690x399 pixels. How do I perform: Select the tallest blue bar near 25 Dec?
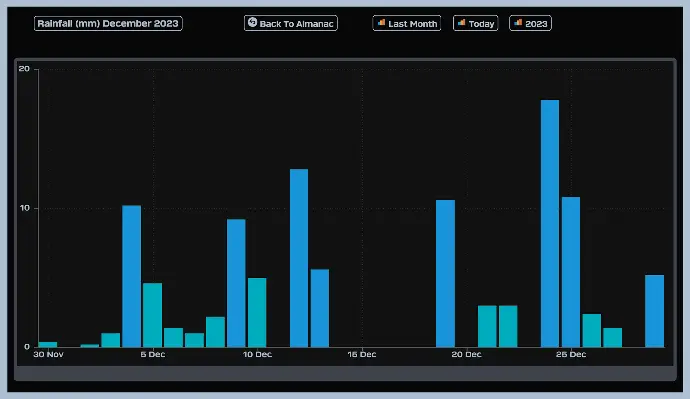(550, 223)
